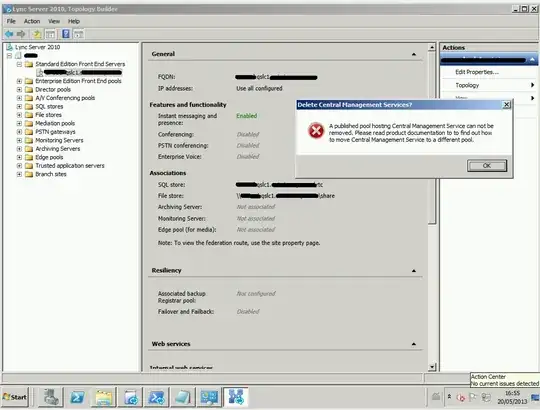
Task: Open the Help menu
Action: coord(74,21)
